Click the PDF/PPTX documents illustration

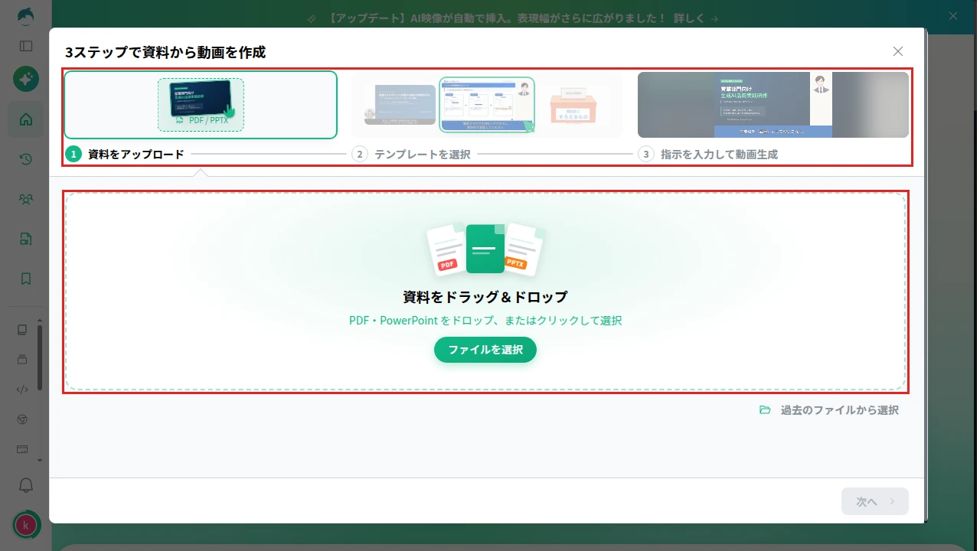[485, 249]
